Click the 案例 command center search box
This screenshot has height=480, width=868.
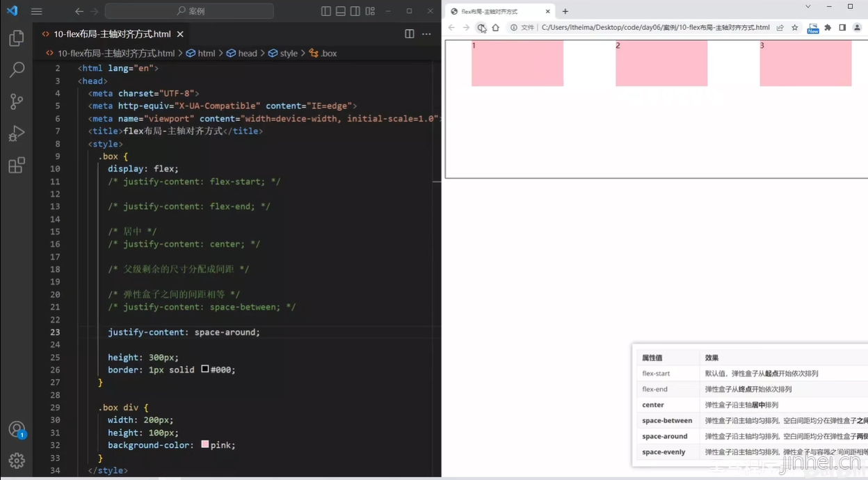pyautogui.click(x=189, y=11)
